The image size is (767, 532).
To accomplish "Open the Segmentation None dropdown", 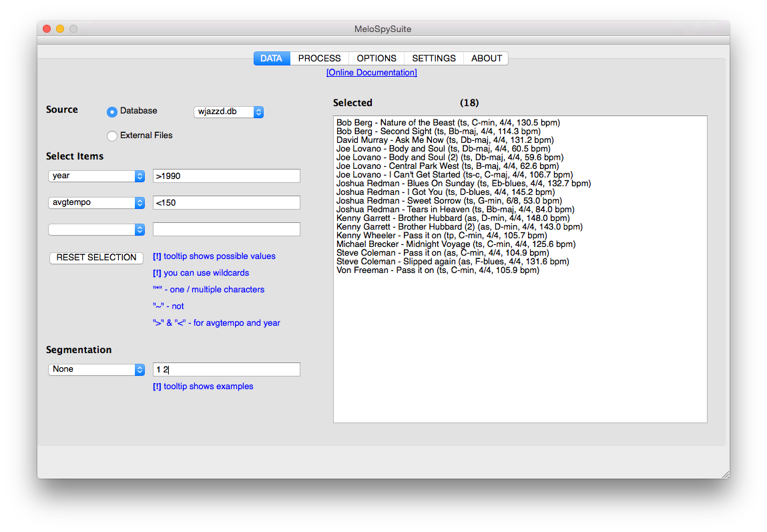I will click(96, 369).
